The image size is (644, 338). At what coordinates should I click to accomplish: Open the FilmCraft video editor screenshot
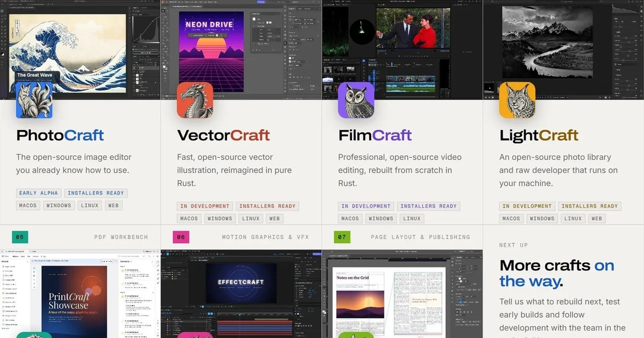[402, 49]
